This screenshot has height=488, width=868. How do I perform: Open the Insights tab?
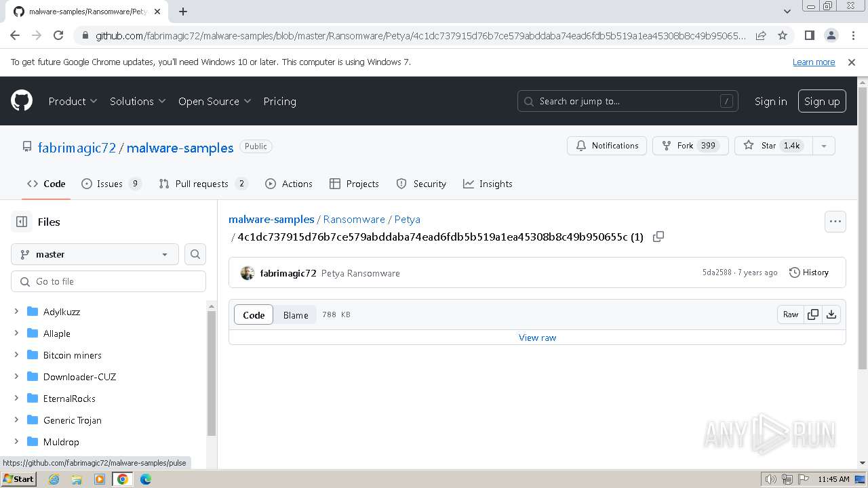pos(488,184)
